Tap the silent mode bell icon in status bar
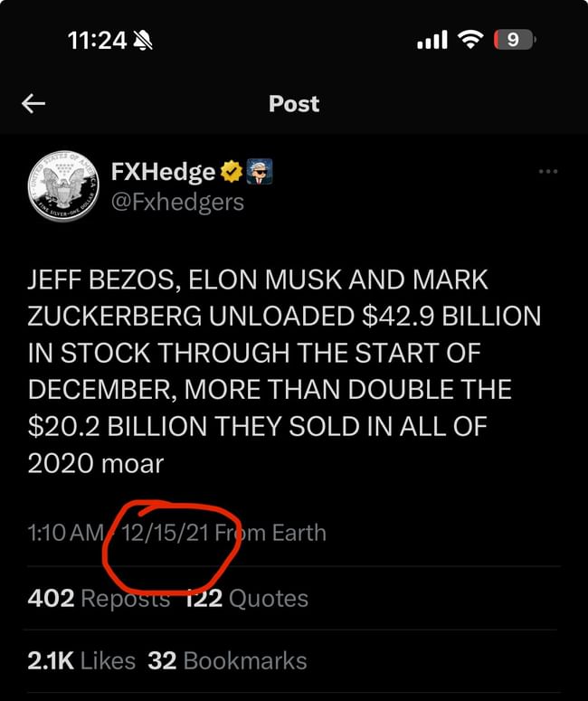 click(x=143, y=40)
